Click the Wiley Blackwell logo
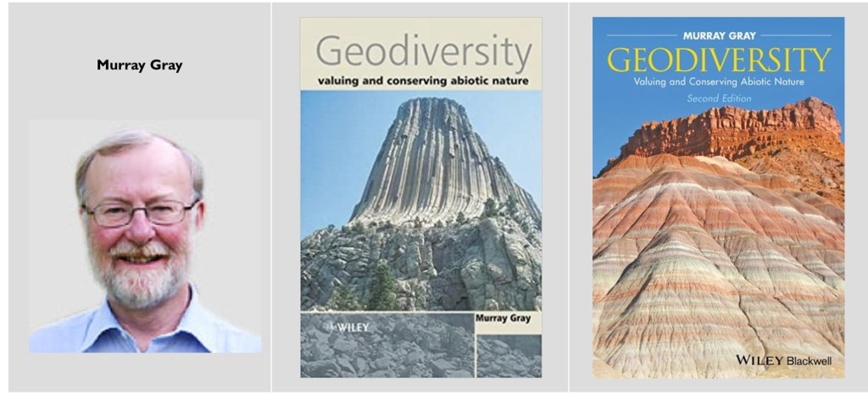This screenshot has height=400, width=868. [x=783, y=360]
